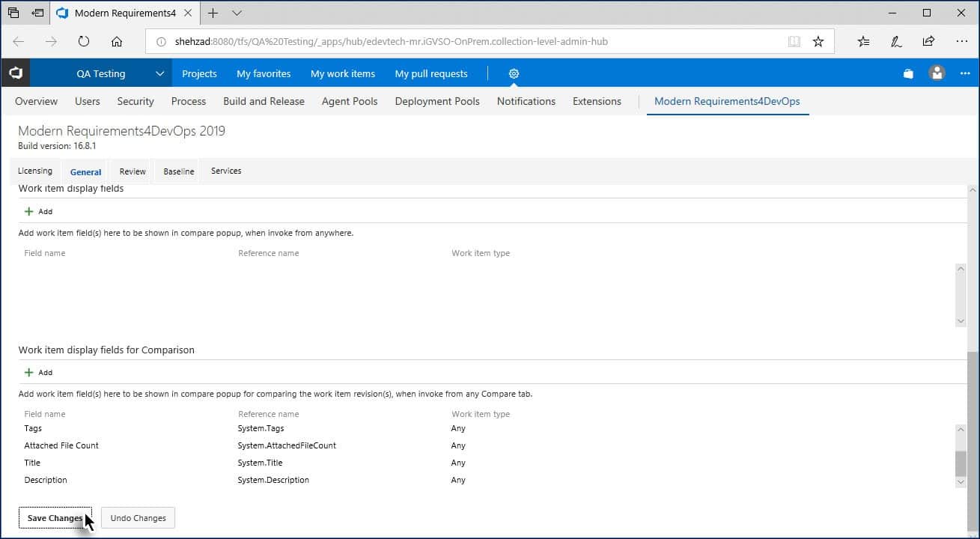The width and height of the screenshot is (980, 539).
Task: Open the user profile avatar
Action: coord(937,73)
